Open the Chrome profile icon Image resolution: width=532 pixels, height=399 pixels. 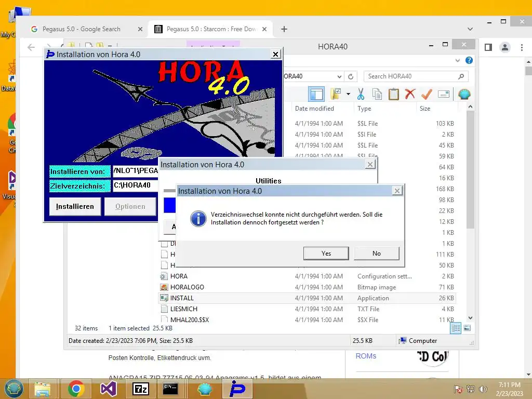pos(505,47)
